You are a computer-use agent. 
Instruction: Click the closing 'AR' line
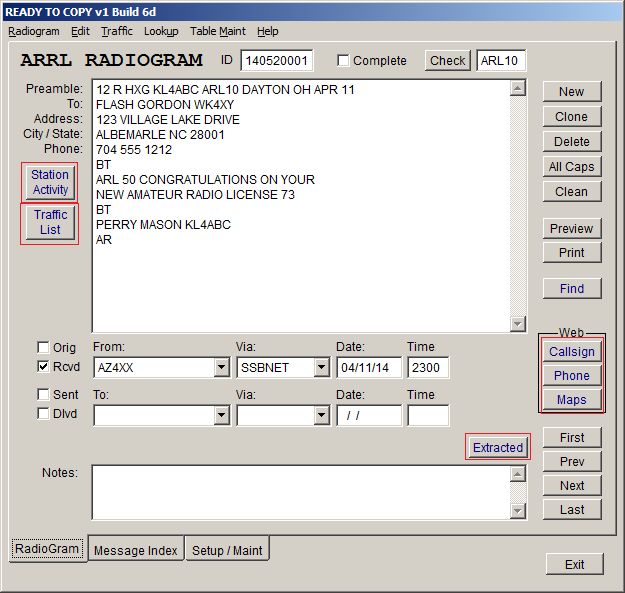click(x=104, y=240)
